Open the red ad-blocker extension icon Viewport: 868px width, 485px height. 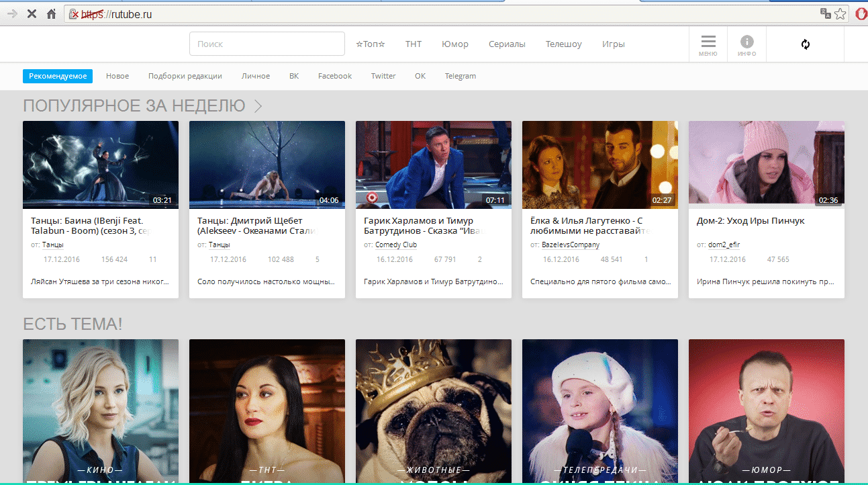pos(861,13)
